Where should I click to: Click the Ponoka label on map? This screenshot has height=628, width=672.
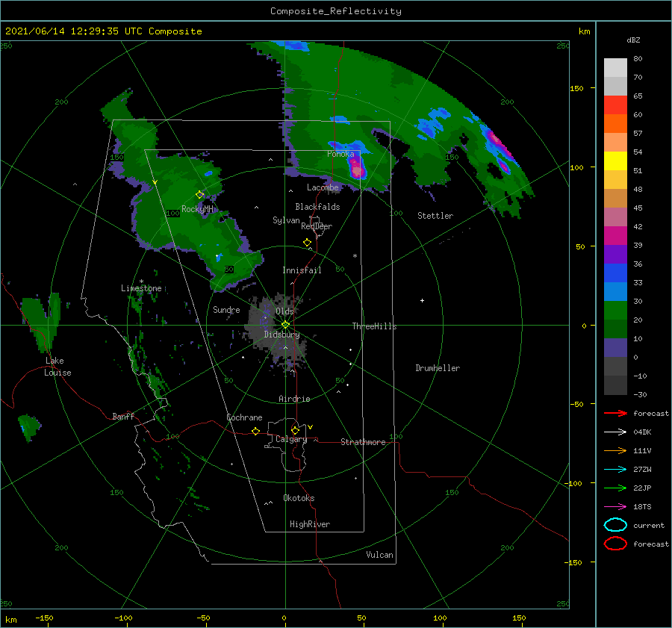click(x=340, y=154)
